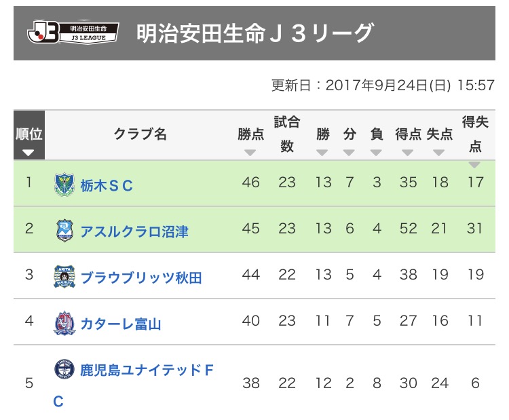The width and height of the screenshot is (509, 420).
Task: Sort by 得失点 column arrow
Action: click(x=474, y=165)
